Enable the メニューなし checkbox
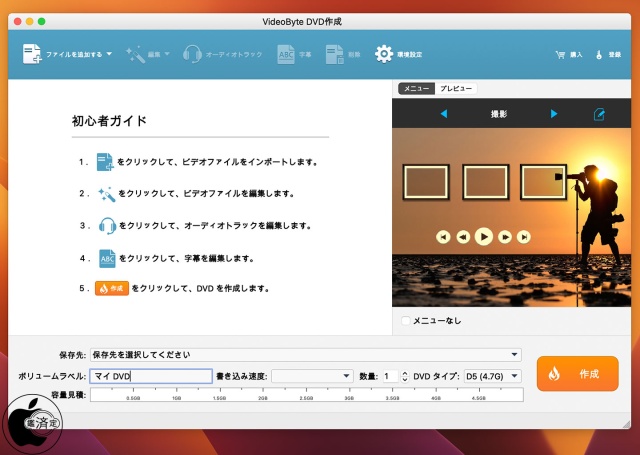 point(405,321)
